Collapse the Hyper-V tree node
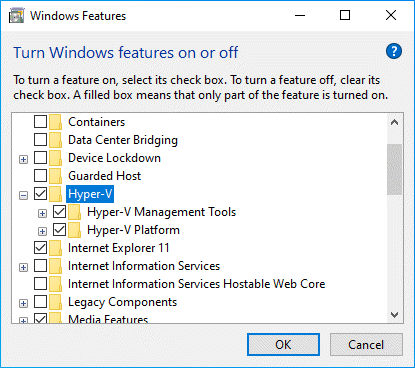 click(x=23, y=195)
